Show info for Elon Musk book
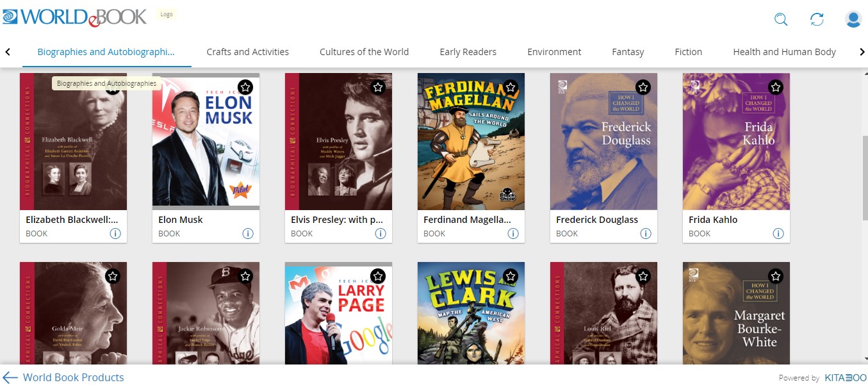Screen dimensions: 868x385 (248, 233)
